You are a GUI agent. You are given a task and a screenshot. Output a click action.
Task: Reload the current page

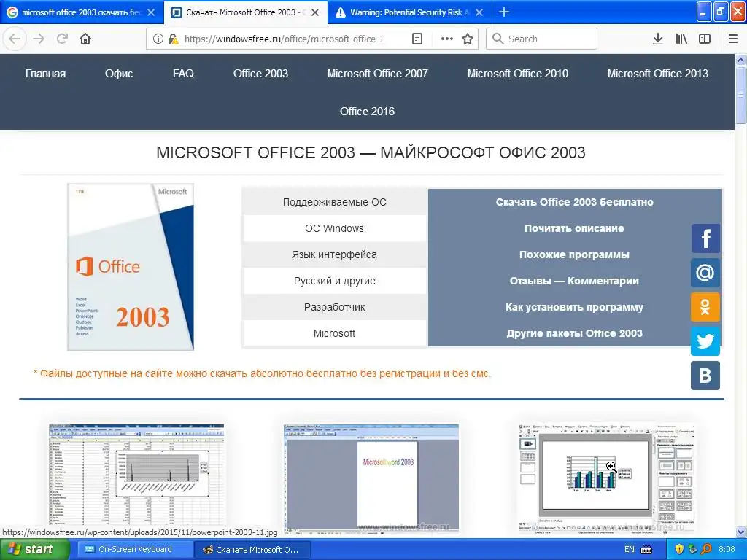coord(62,39)
